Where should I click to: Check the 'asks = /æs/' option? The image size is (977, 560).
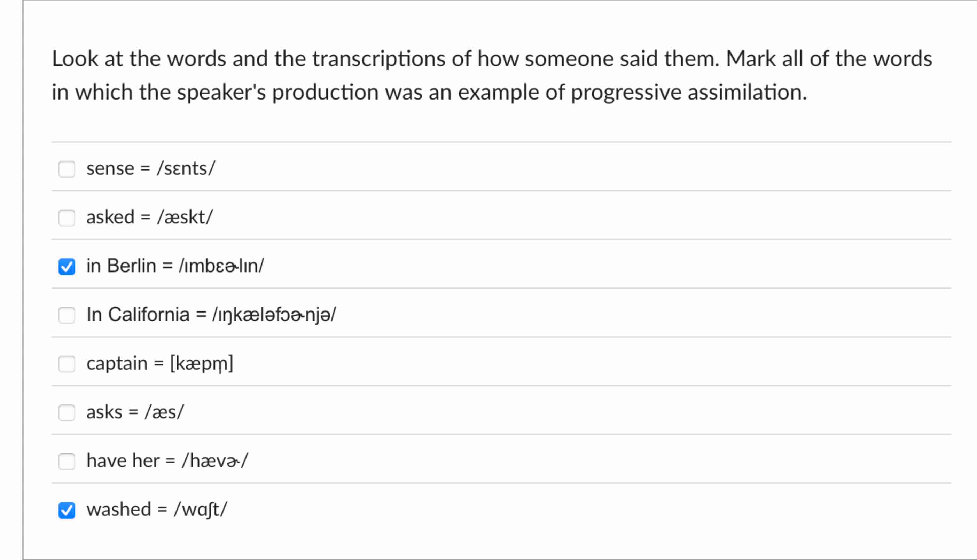coord(67,413)
